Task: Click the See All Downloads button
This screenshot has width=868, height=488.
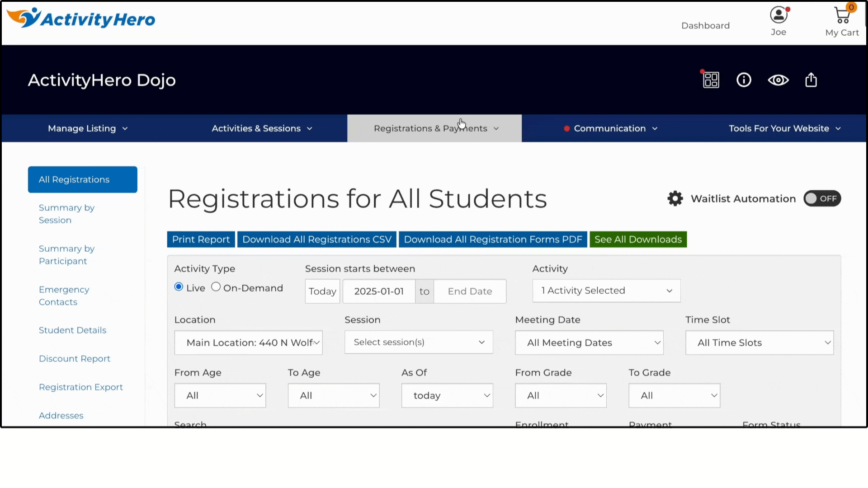Action: click(638, 239)
